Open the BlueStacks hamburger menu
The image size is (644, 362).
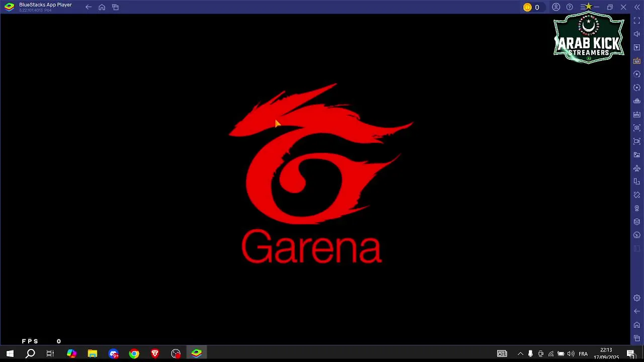583,7
